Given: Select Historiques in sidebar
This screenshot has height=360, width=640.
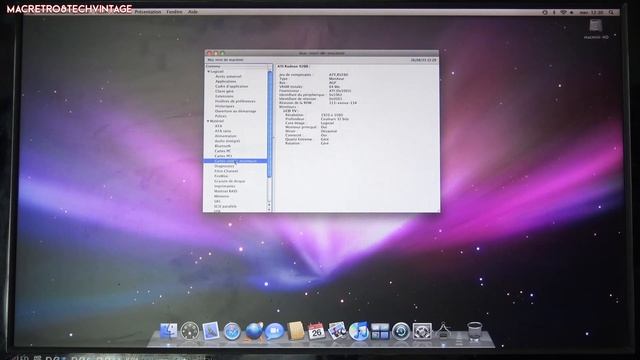Looking at the screenshot, I should pos(225,106).
